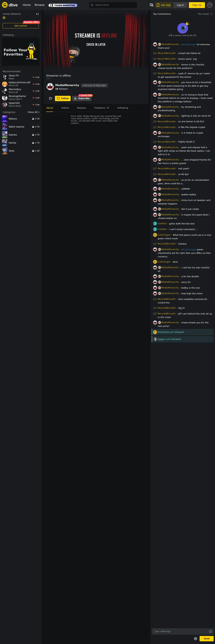This screenshot has width=215, height=644.
Task: Click the Newbie Offer badge
Action: click(31, 22)
